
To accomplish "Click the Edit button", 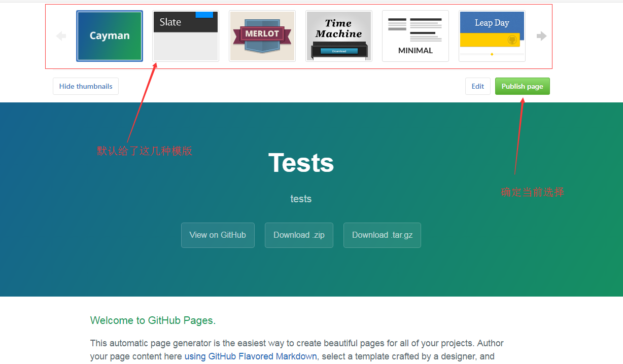I will [477, 86].
